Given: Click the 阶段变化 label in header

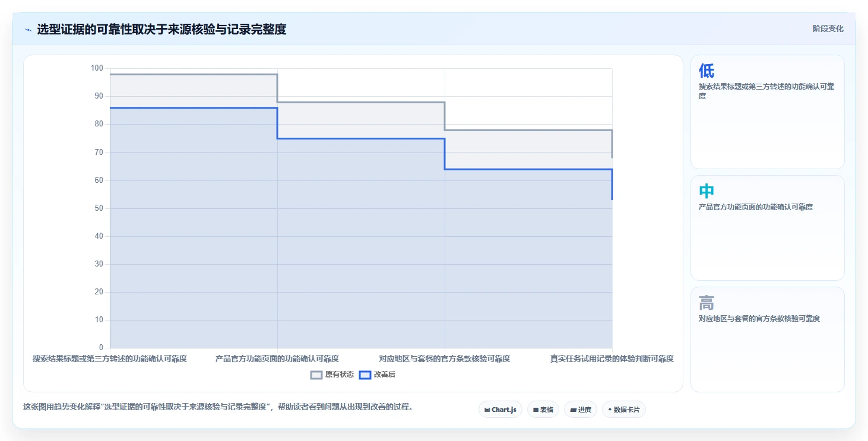Looking at the screenshot, I should tap(828, 29).
